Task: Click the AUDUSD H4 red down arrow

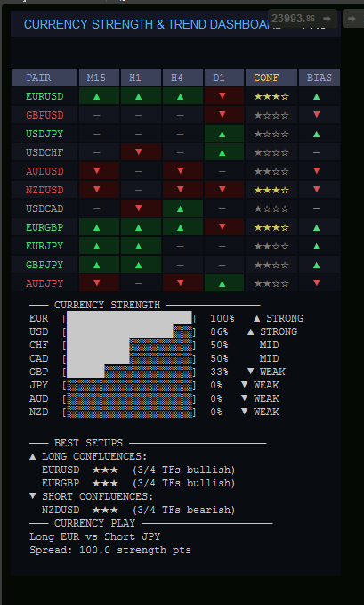Action: [180, 170]
